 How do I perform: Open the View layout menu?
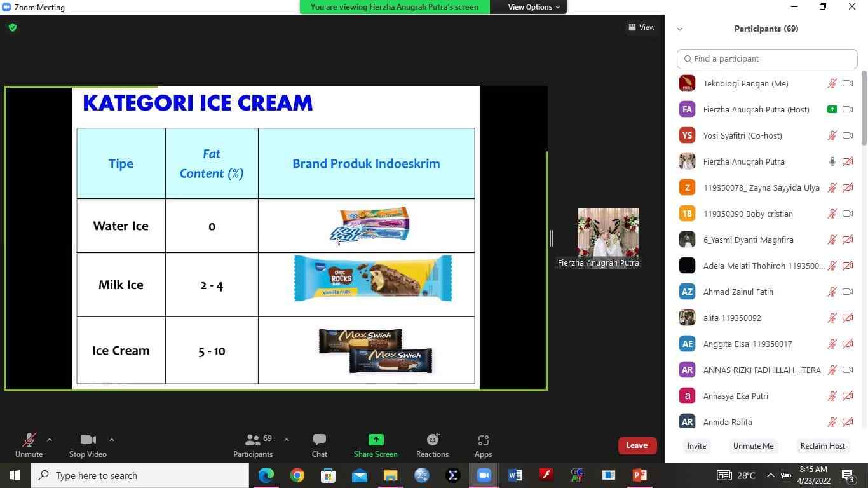[641, 27]
